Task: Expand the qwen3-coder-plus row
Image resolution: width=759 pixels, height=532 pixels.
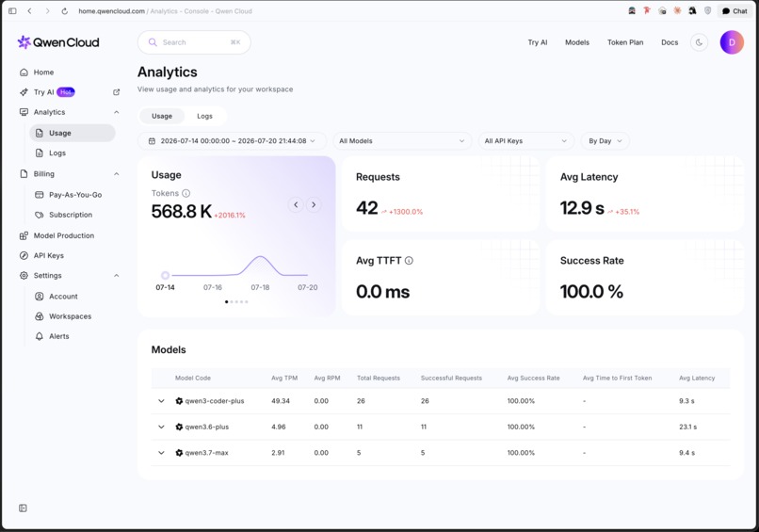Action: point(161,401)
